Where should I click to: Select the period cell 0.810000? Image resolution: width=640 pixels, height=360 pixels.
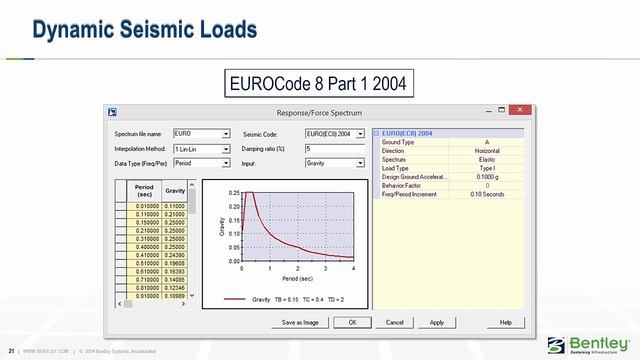144,288
